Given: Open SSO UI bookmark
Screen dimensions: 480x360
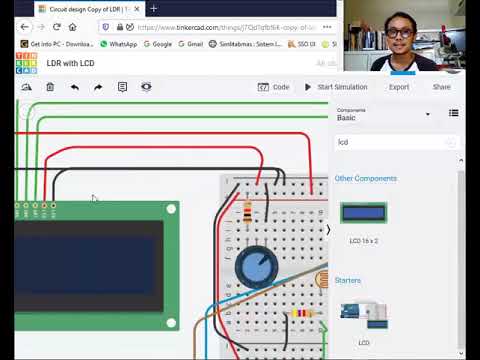Looking at the screenshot, I should click(x=302, y=44).
